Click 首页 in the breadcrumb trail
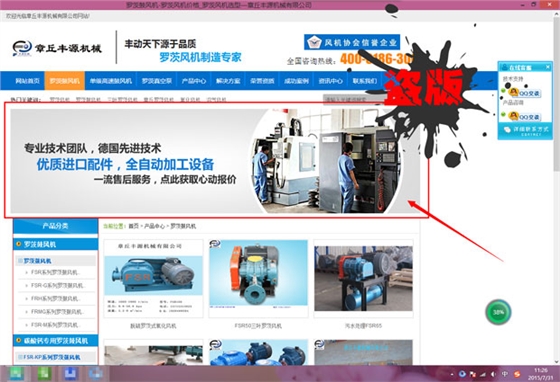 (134, 226)
